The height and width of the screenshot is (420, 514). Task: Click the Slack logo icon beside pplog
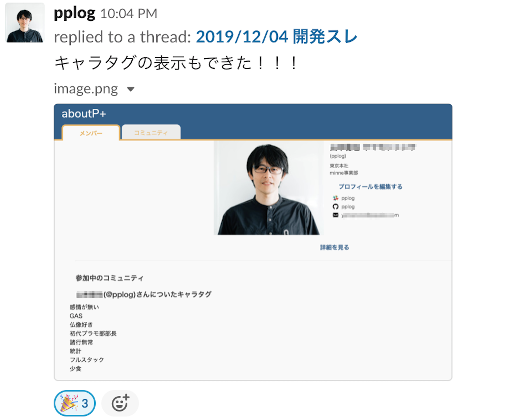click(x=336, y=198)
